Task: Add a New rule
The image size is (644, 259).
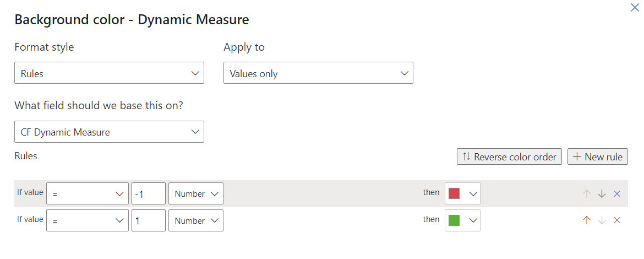Action: click(x=598, y=157)
